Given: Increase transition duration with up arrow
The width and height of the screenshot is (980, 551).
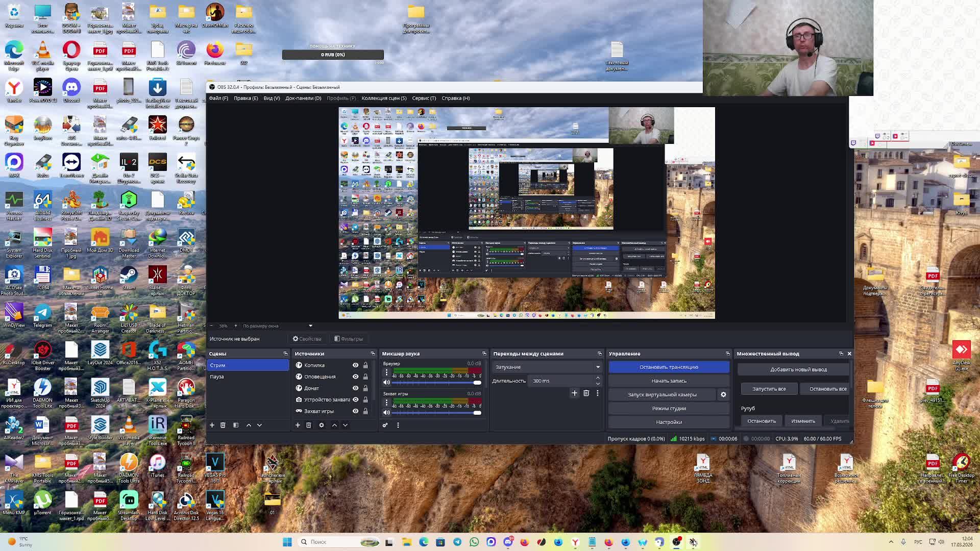Looking at the screenshot, I should pos(598,378).
